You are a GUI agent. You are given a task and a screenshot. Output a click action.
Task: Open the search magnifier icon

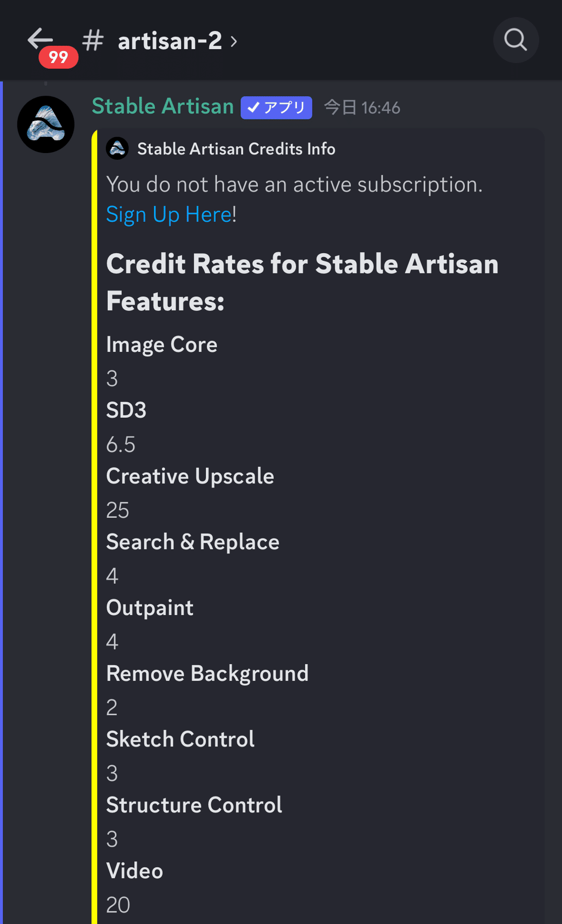(x=516, y=40)
